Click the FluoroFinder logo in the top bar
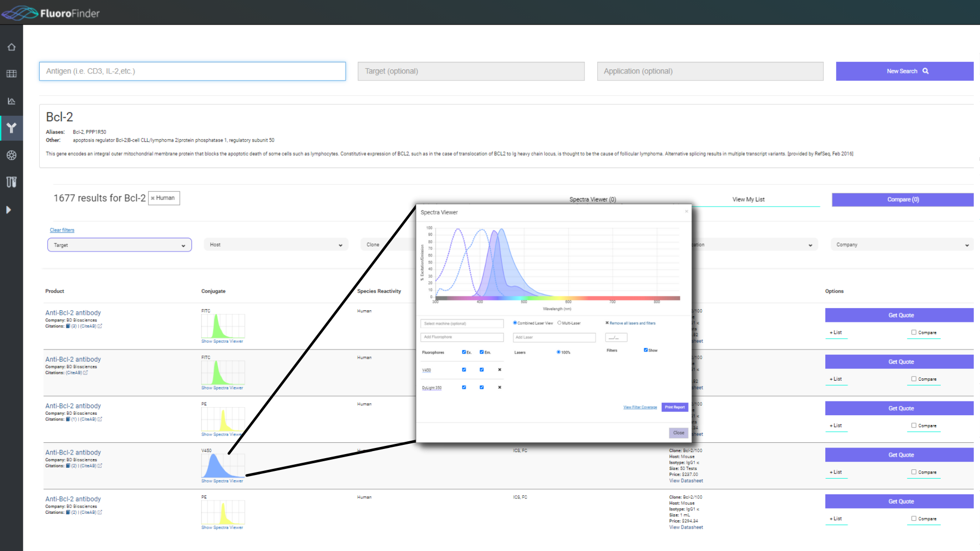Screen dimensions: 980x551 [x=50, y=12]
